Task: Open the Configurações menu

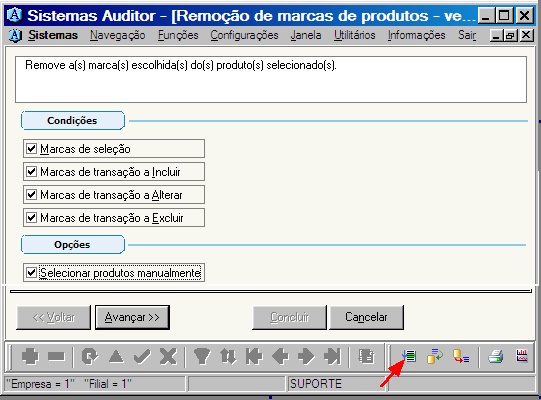Action: tap(244, 35)
